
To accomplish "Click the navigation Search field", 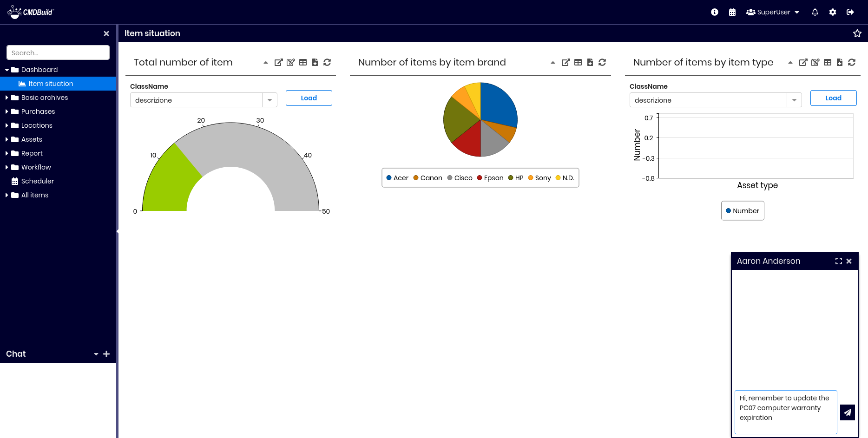I will click(x=58, y=53).
